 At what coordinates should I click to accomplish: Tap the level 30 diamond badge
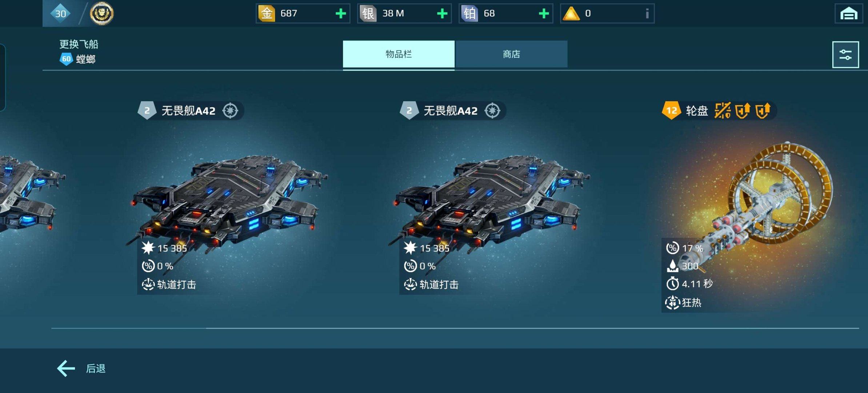(x=60, y=13)
